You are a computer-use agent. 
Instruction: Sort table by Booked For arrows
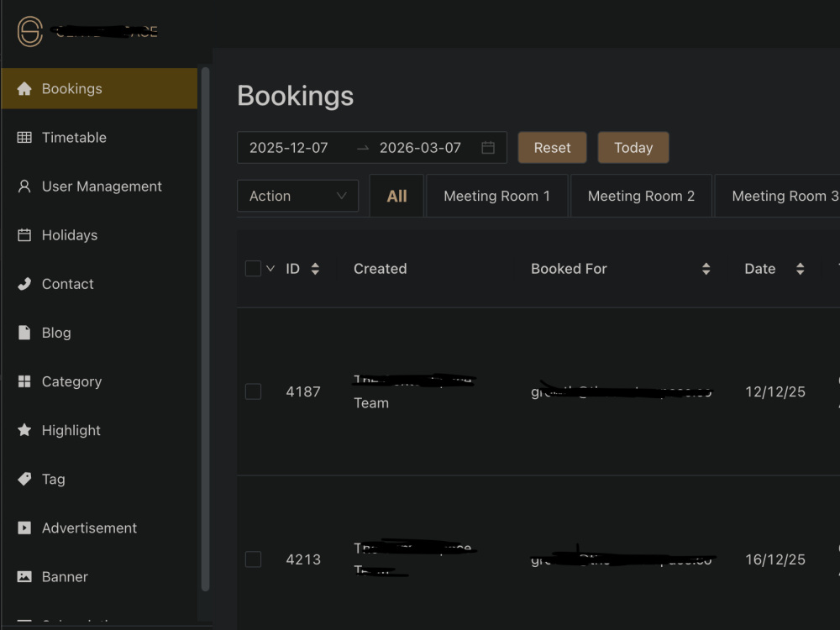point(706,269)
